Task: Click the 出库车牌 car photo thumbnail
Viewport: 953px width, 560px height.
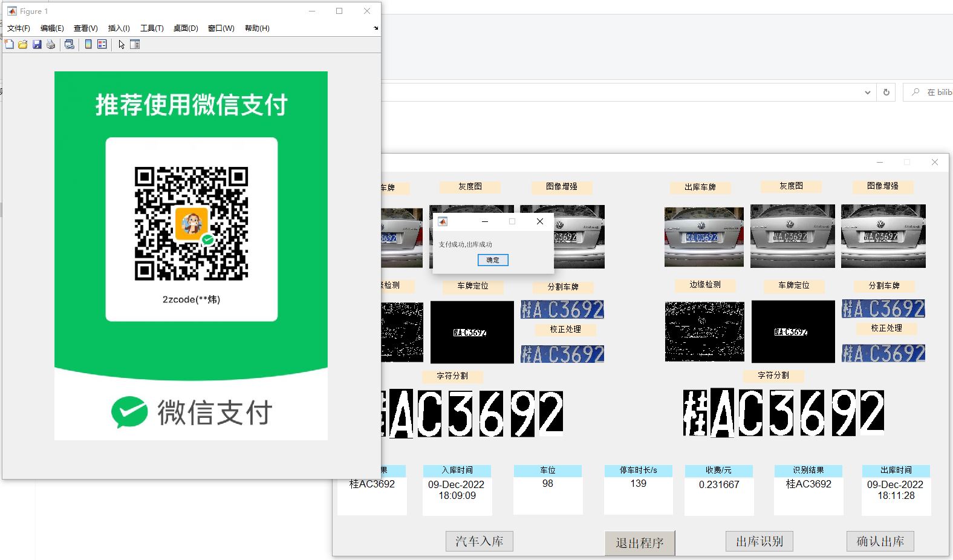Action: tap(704, 237)
